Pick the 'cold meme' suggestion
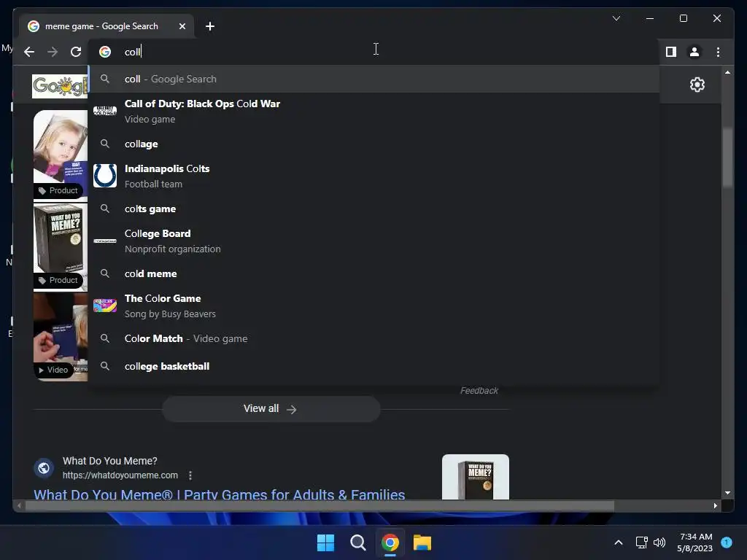 (374, 273)
